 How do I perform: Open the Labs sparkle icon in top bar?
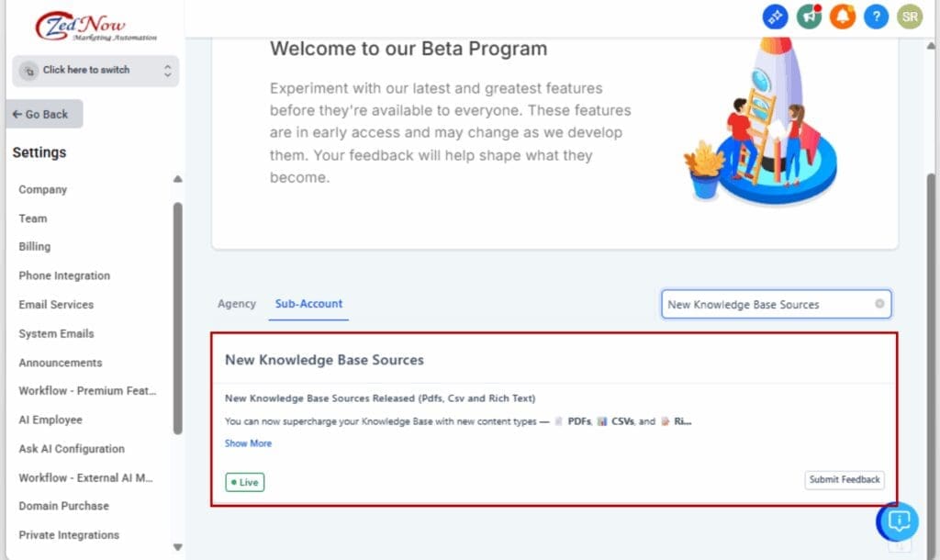(776, 16)
